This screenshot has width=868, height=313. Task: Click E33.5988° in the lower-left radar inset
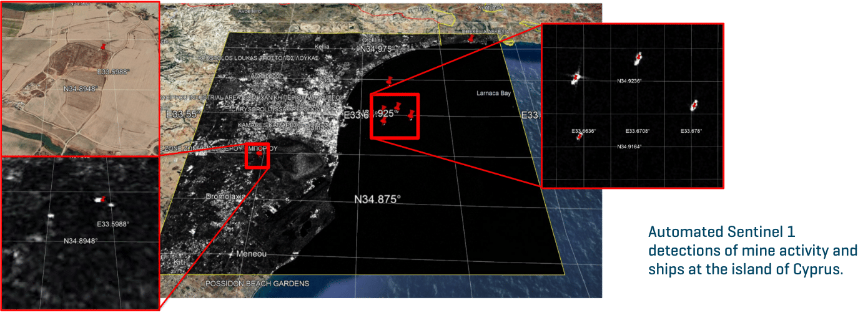coord(113,224)
